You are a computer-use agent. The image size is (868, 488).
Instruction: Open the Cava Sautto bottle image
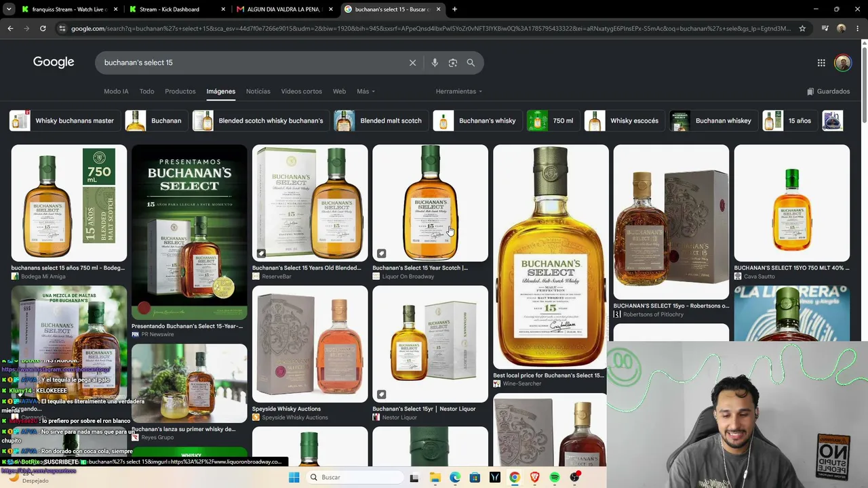pos(791,203)
